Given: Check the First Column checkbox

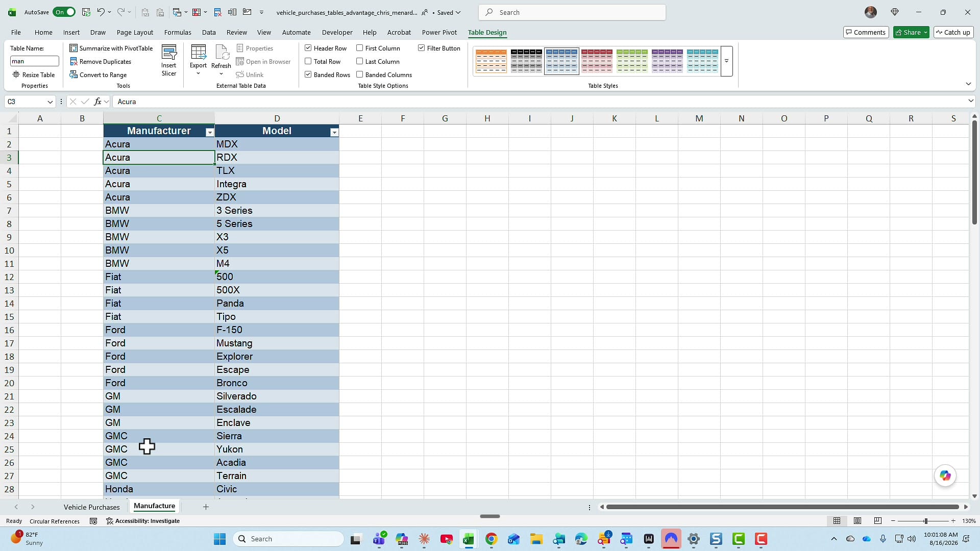Looking at the screenshot, I should 360,48.
